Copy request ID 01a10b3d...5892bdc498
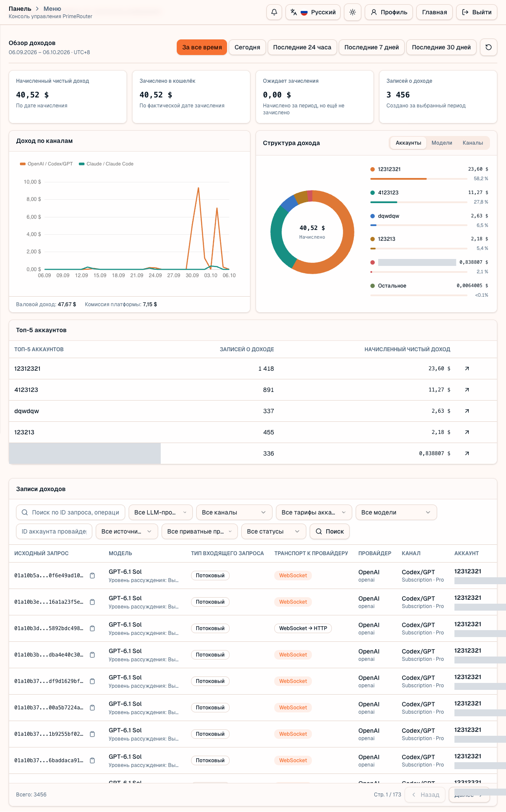 (x=92, y=628)
